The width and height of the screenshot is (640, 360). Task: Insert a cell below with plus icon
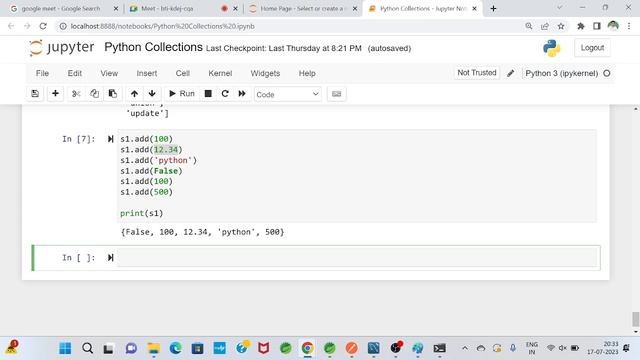coord(55,94)
